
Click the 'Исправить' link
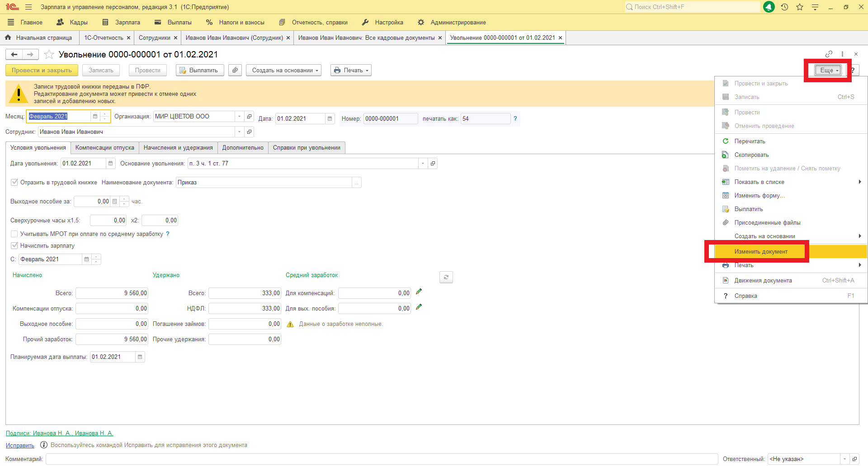pyautogui.click(x=20, y=446)
